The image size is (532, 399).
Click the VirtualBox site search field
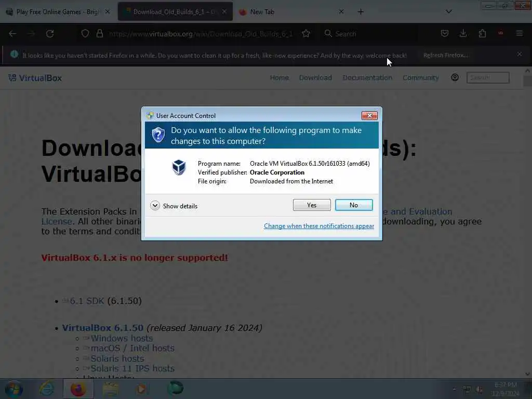click(x=488, y=78)
